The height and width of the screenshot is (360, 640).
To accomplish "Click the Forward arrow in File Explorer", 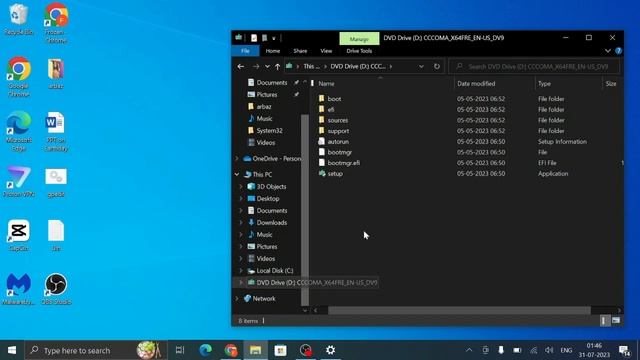I will click(256, 66).
